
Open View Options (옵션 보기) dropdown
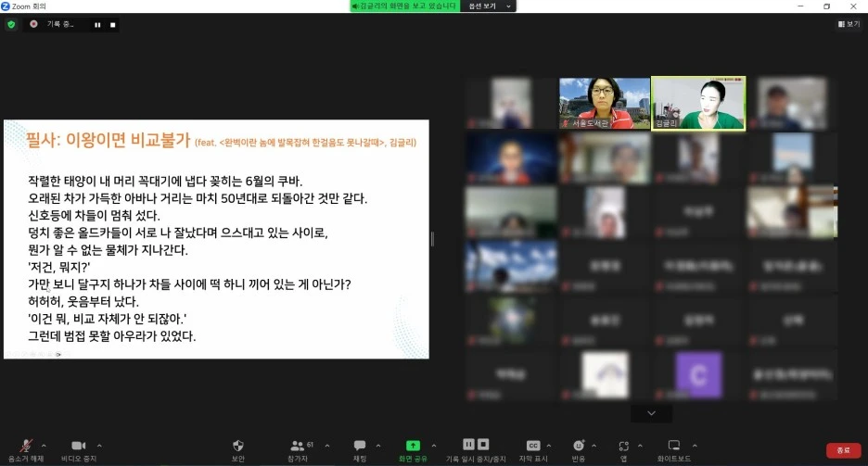tap(488, 6)
